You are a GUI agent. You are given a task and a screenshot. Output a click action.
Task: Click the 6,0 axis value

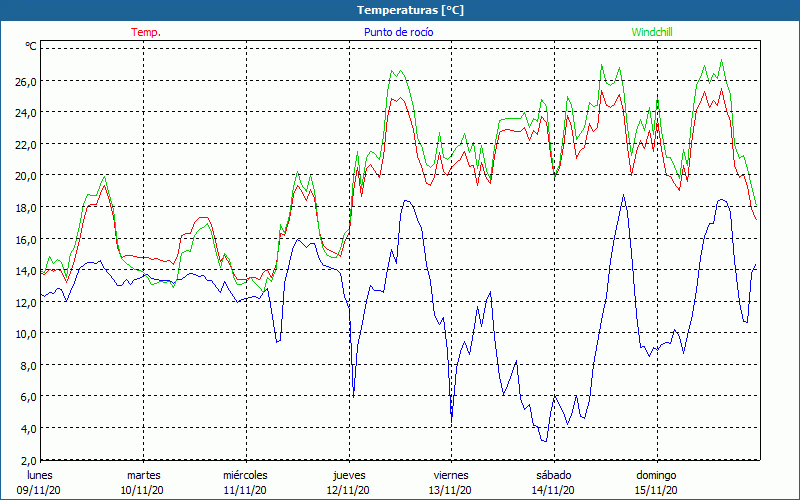click(28, 397)
